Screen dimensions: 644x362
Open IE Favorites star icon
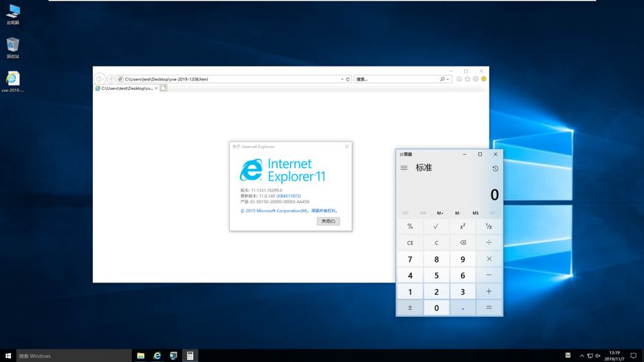[x=467, y=79]
